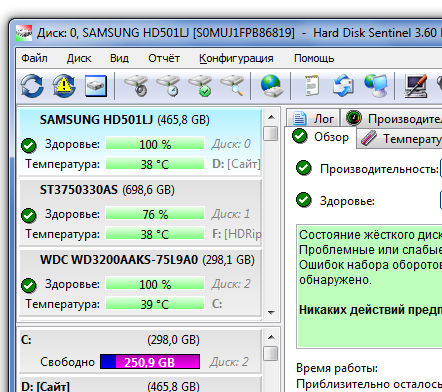
Task: Click the ST3750330AS 38 °C temperature bar
Action: (x=155, y=234)
